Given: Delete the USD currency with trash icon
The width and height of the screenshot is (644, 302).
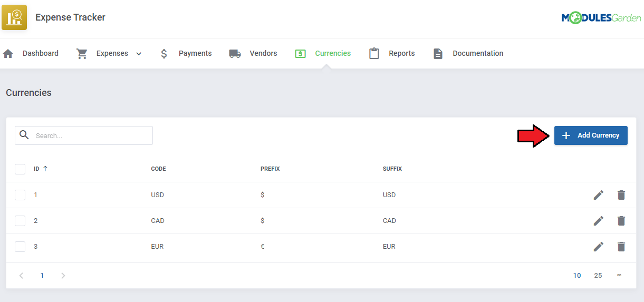Looking at the screenshot, I should pos(621,195).
